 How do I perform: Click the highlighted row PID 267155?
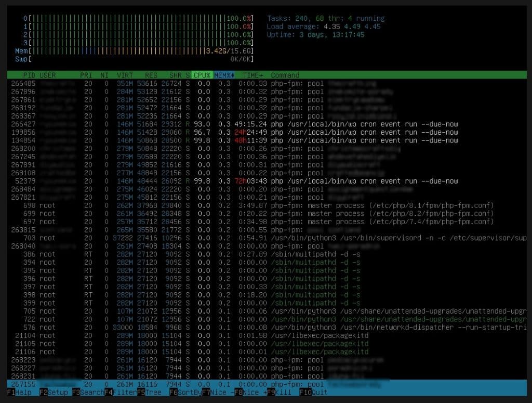tap(267, 384)
